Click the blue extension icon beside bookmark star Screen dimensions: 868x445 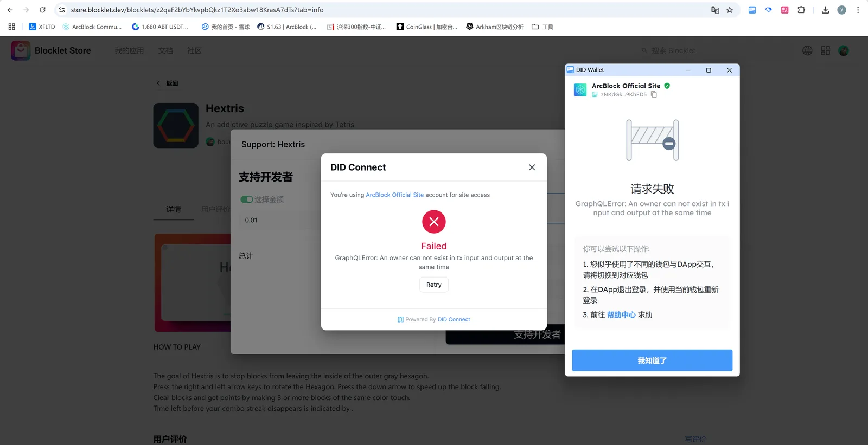tap(752, 10)
